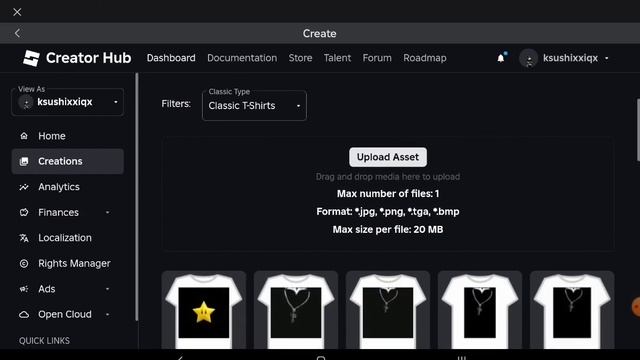Click the Localization translate icon
Viewport: 640px width, 360px height.
point(24,238)
